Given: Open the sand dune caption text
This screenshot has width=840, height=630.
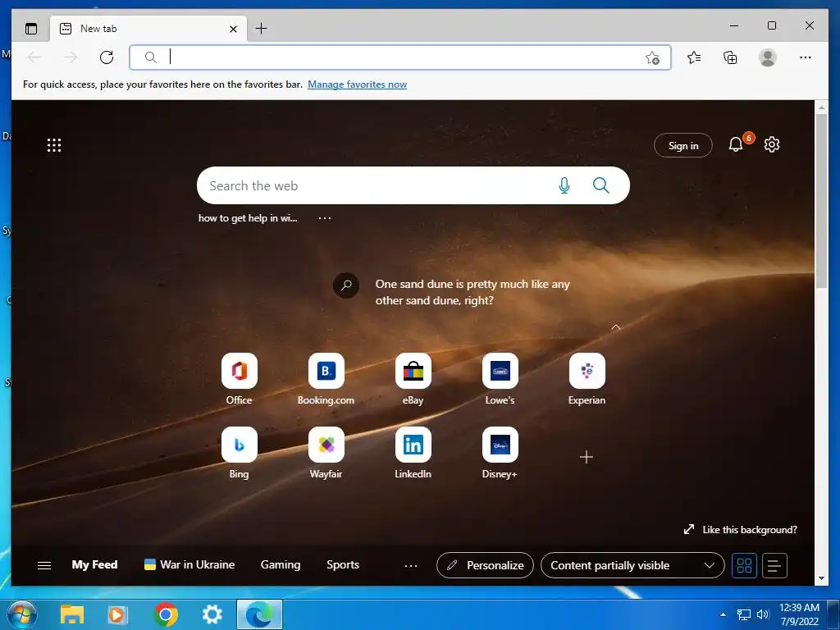Looking at the screenshot, I should point(472,292).
